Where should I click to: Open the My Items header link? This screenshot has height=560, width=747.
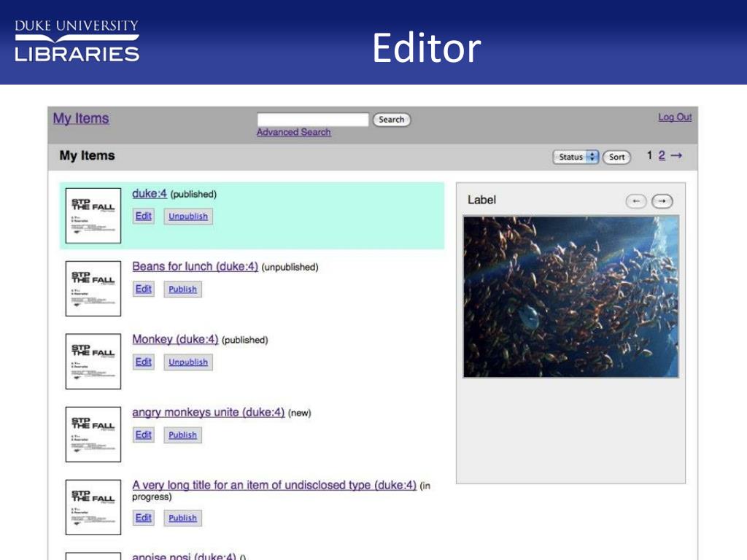[x=81, y=118]
